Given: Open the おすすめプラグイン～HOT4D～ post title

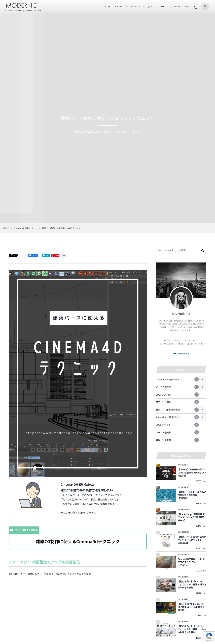Looking at the screenshot, I should pyautogui.click(x=191, y=562).
